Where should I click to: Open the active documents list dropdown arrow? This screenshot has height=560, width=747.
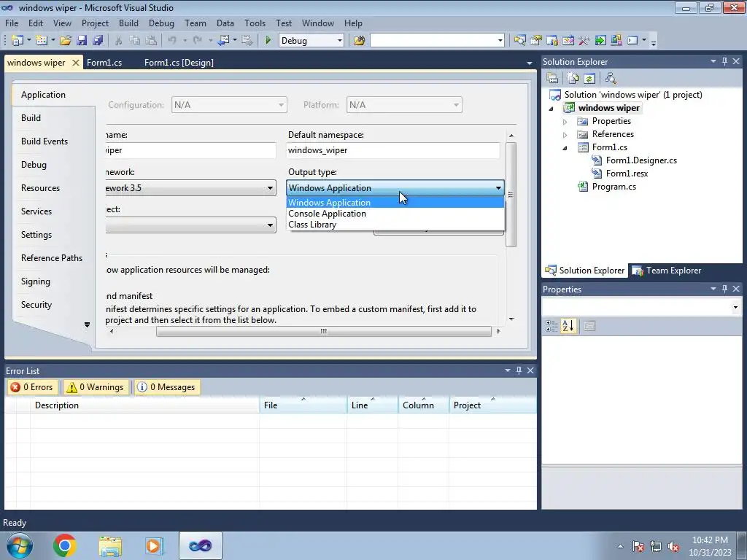click(530, 63)
